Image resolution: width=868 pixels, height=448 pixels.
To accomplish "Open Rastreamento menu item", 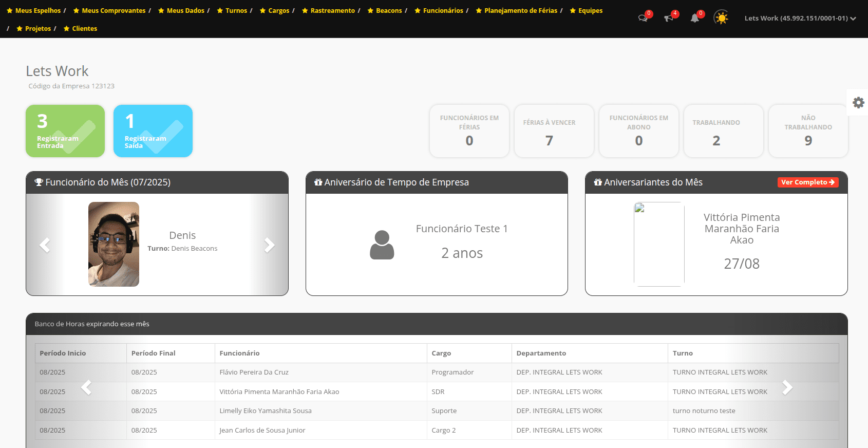I will click(329, 10).
